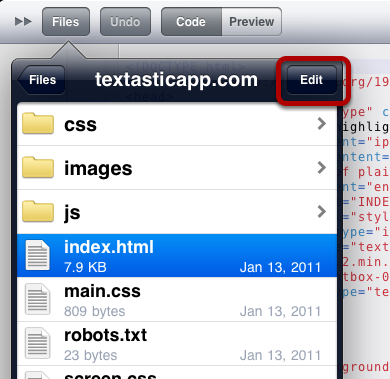This screenshot has height=379, width=390.
Task: Tap the Jan 13, 2011 date of main.css
Action: [x=280, y=311]
